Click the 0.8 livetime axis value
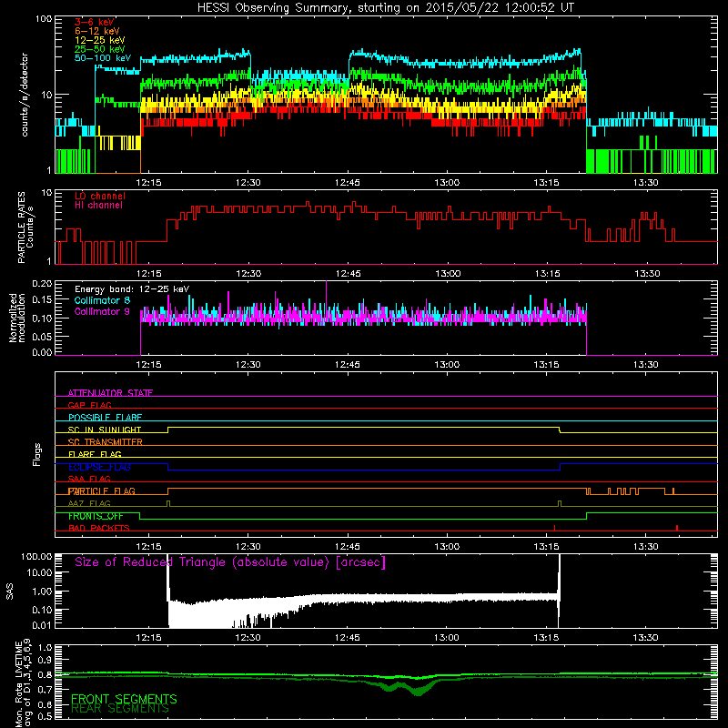 tap(45, 674)
